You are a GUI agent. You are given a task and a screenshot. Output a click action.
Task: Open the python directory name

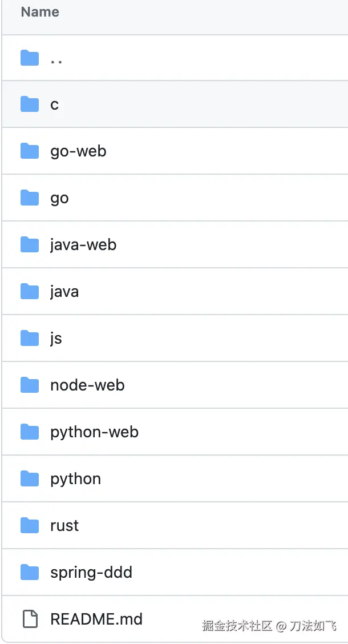75,479
